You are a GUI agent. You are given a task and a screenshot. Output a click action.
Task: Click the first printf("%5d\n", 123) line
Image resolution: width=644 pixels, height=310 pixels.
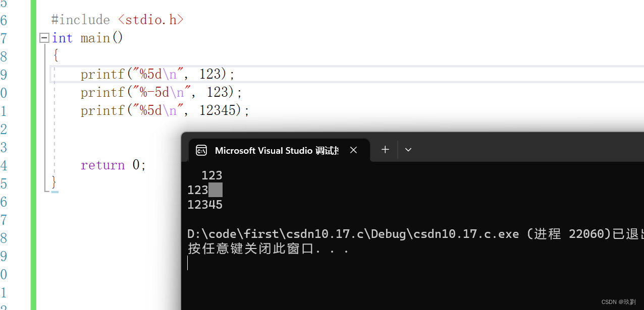coord(158,74)
